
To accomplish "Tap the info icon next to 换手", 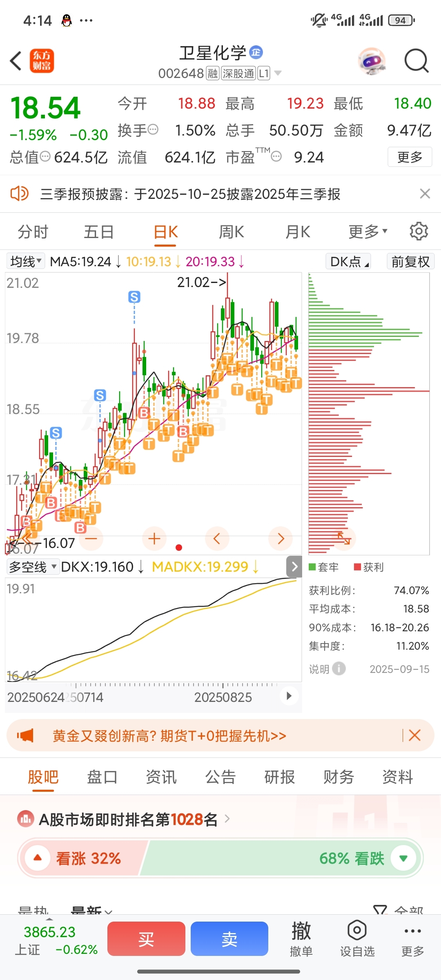I will pyautogui.click(x=153, y=130).
